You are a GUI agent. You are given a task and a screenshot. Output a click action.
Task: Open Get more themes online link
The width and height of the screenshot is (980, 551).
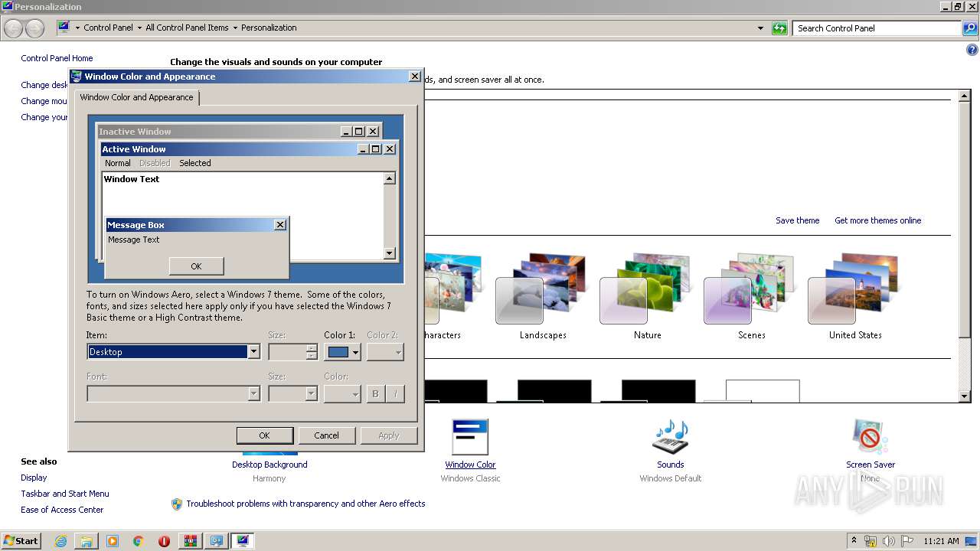click(877, 220)
